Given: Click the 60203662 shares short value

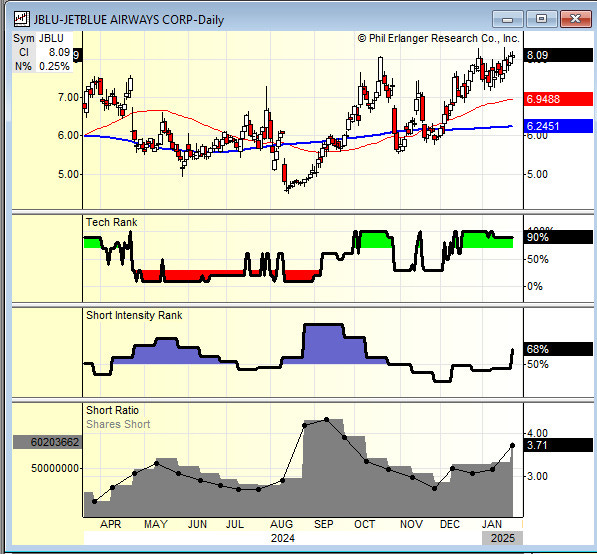Looking at the screenshot, I should click(x=48, y=442).
